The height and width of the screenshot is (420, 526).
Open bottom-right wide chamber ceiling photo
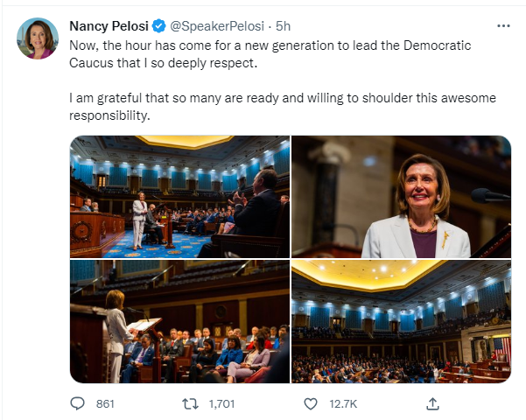point(401,321)
